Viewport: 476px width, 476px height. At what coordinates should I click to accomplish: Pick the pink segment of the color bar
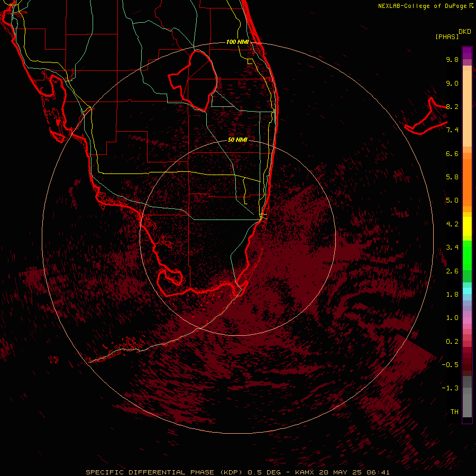[467, 321]
